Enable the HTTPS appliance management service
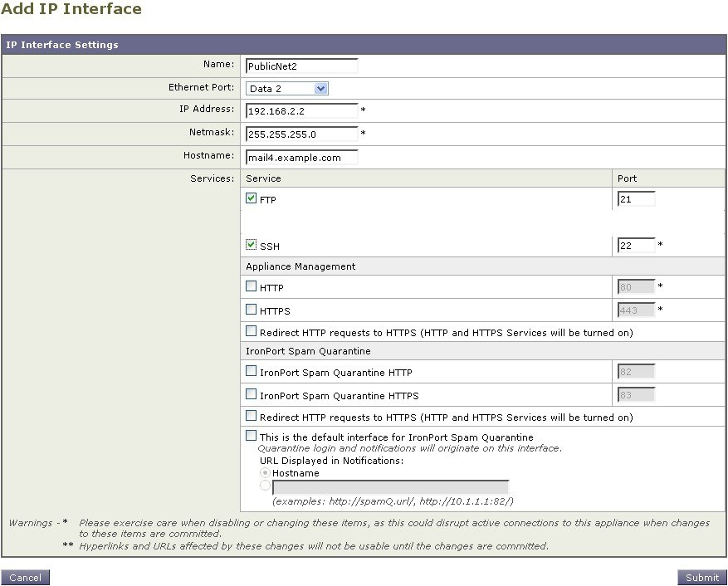The width and height of the screenshot is (728, 586). 251,310
